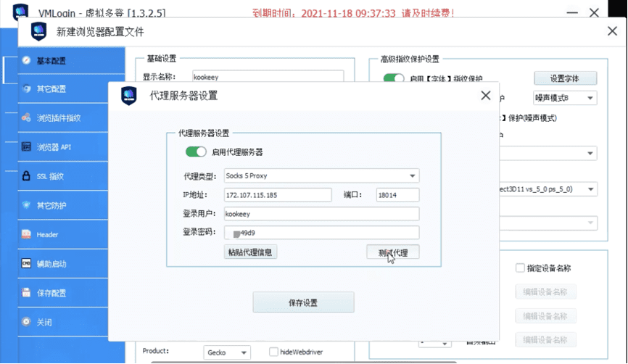Screen dimensions: 628x364
Task: Click the 设置字体 button
Action: coord(565,78)
